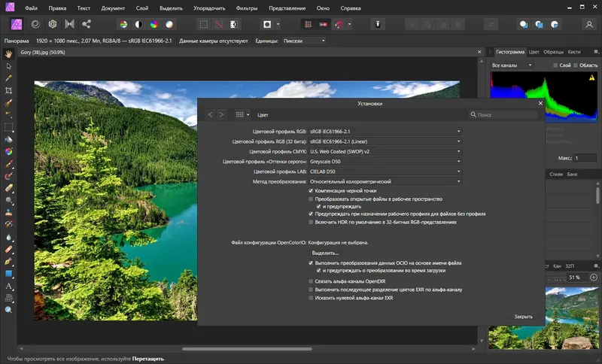This screenshot has height=364, width=602.
Task: Switch to the Liquify persona
Action: point(35,24)
